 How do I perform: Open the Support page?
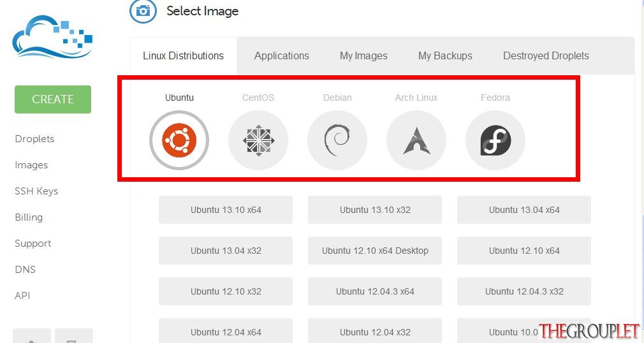(x=33, y=244)
